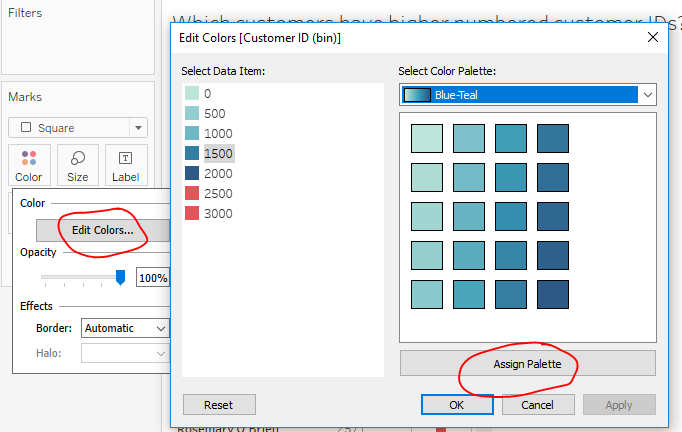Pick first swatch in third palette row

(x=427, y=216)
